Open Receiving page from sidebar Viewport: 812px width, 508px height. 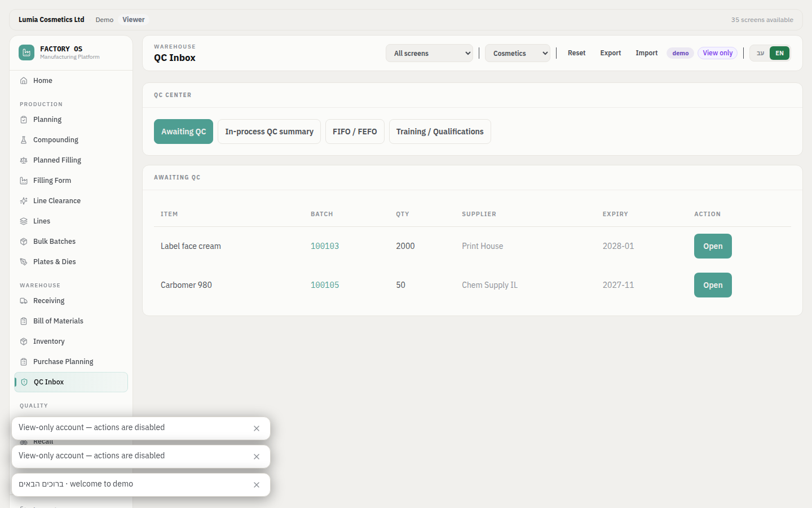(x=71, y=301)
